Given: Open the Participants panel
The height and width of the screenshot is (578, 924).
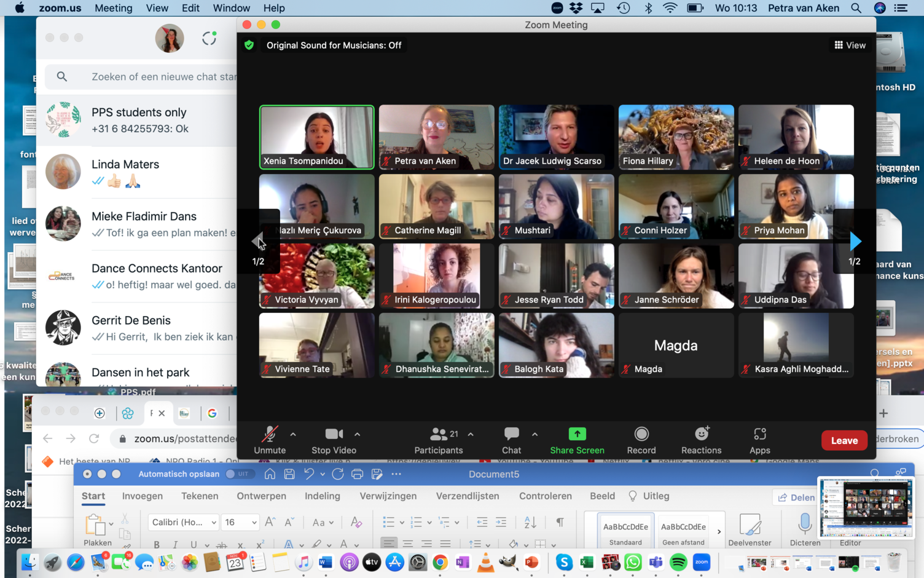Looking at the screenshot, I should point(438,440).
